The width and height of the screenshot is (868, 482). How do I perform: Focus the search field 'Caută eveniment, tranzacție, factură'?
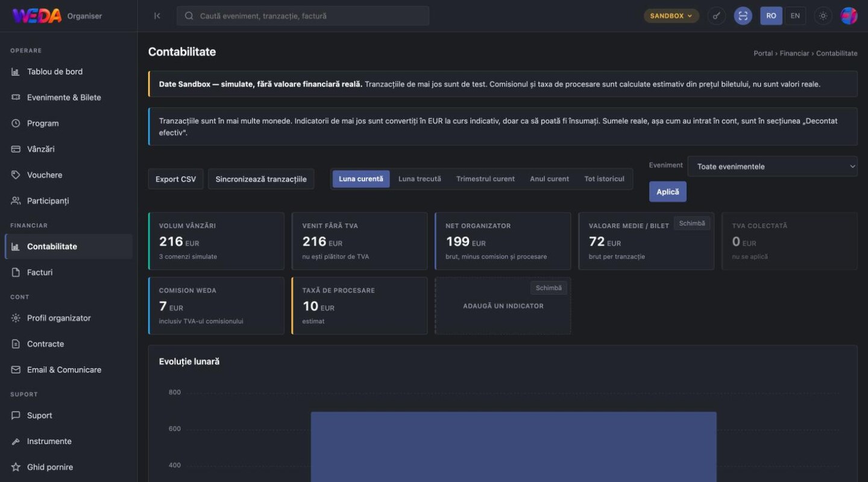tap(303, 16)
